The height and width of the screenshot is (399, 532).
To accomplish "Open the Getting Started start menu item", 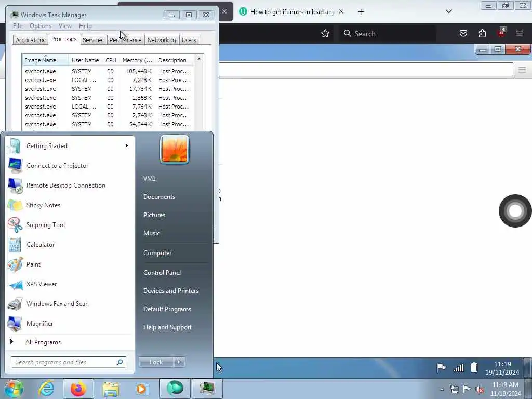I will point(70,146).
